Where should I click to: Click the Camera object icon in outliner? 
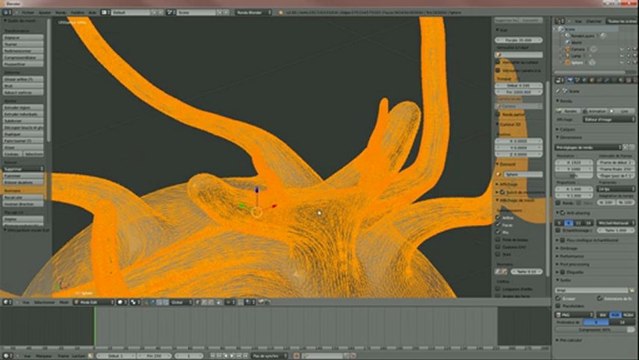(x=567, y=49)
